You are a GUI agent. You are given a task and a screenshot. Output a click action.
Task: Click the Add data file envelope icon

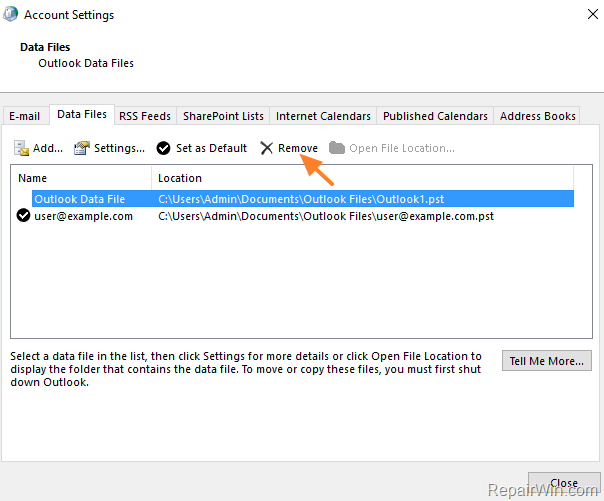pyautogui.click(x=21, y=148)
